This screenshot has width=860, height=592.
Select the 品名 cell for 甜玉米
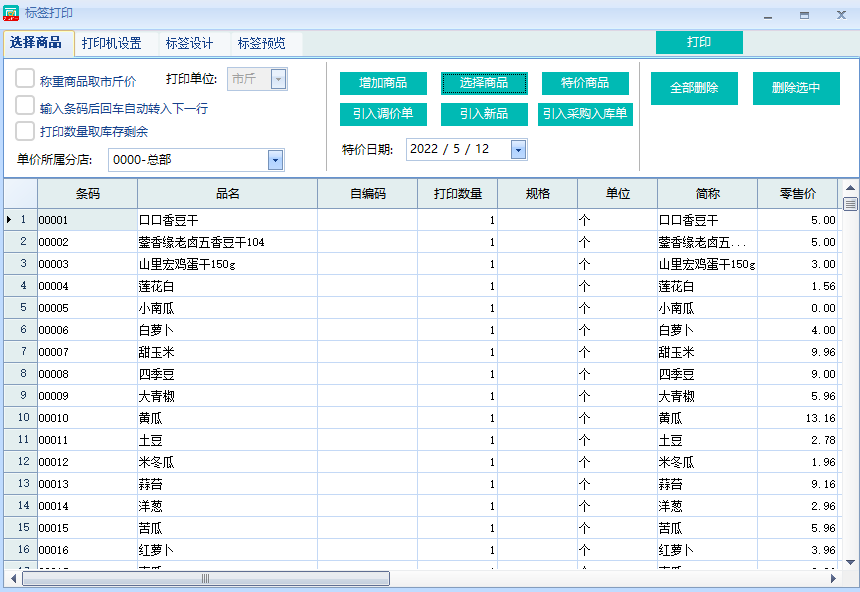[227, 352]
